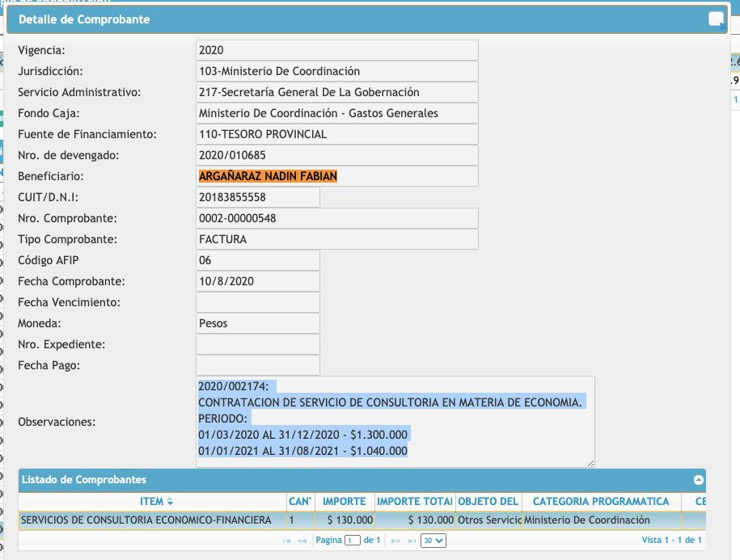Click the empty Fecha Vencimiento field
Screen dimensions: 740x560
[258, 302]
